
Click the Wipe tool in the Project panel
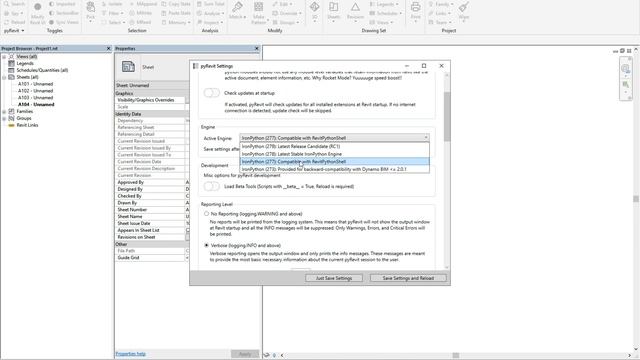coord(464,11)
